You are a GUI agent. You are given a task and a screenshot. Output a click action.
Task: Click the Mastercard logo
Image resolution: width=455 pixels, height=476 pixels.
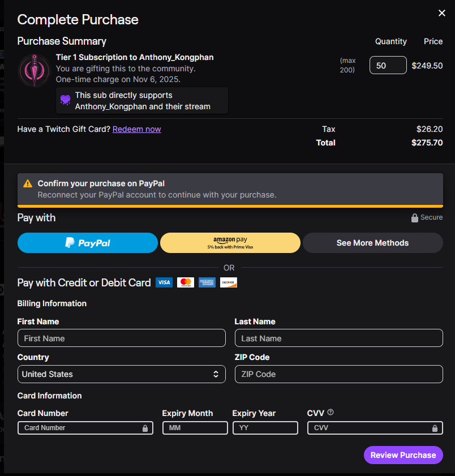[x=186, y=282]
